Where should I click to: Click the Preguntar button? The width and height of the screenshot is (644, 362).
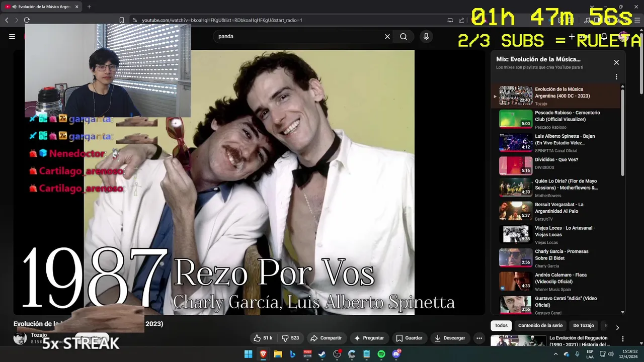pos(369,338)
